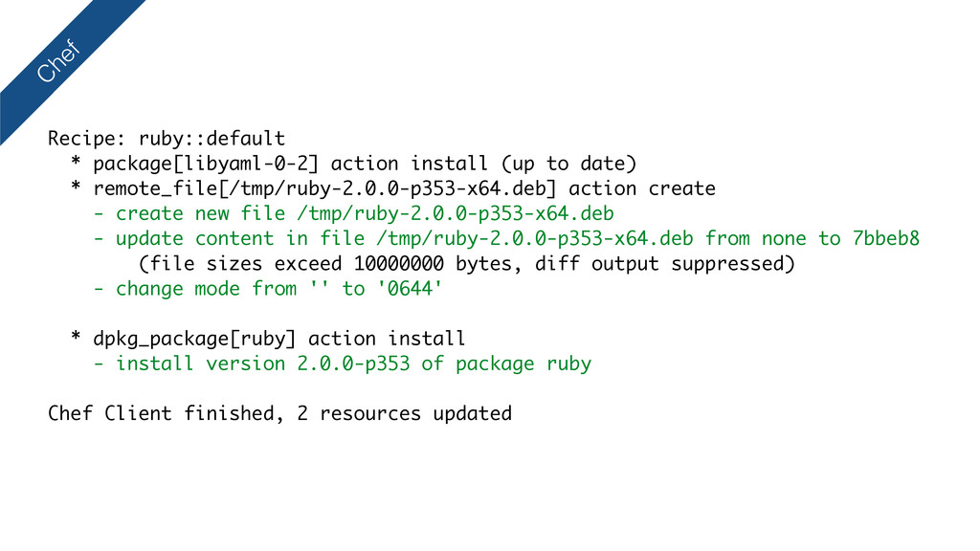Click the asterisk bullet before package[libyaml-0-2]

click(76, 162)
